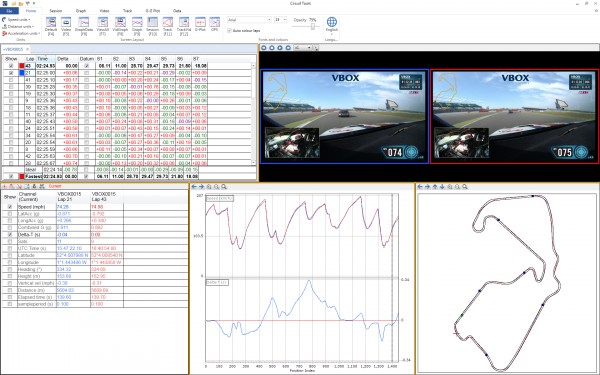Expand the Speed units dropdown

click(x=16, y=20)
